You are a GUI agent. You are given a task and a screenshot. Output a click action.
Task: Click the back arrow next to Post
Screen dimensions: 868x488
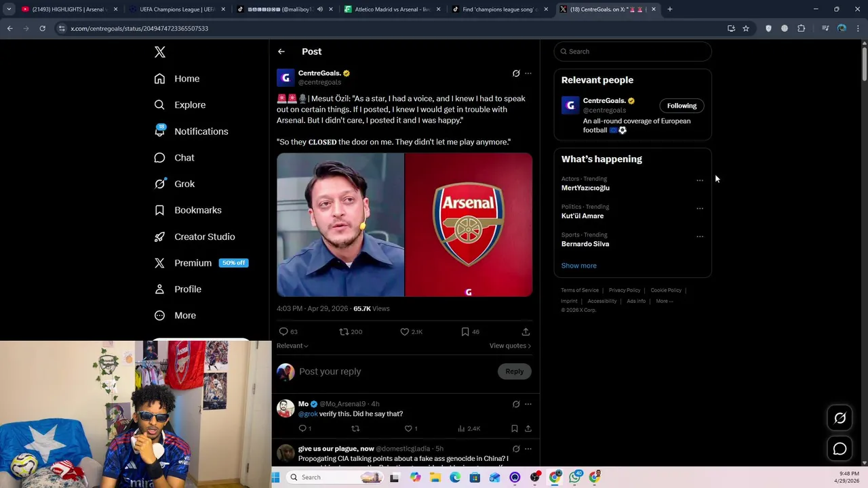click(x=281, y=52)
